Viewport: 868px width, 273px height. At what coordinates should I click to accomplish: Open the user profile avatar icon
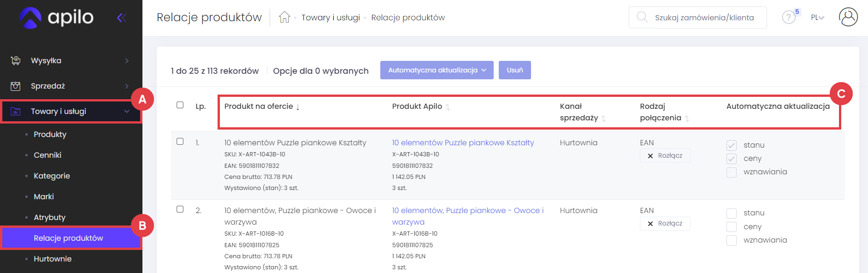pos(848,18)
